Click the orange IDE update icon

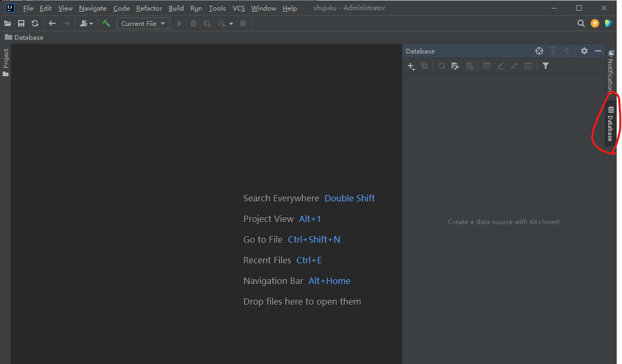(594, 23)
